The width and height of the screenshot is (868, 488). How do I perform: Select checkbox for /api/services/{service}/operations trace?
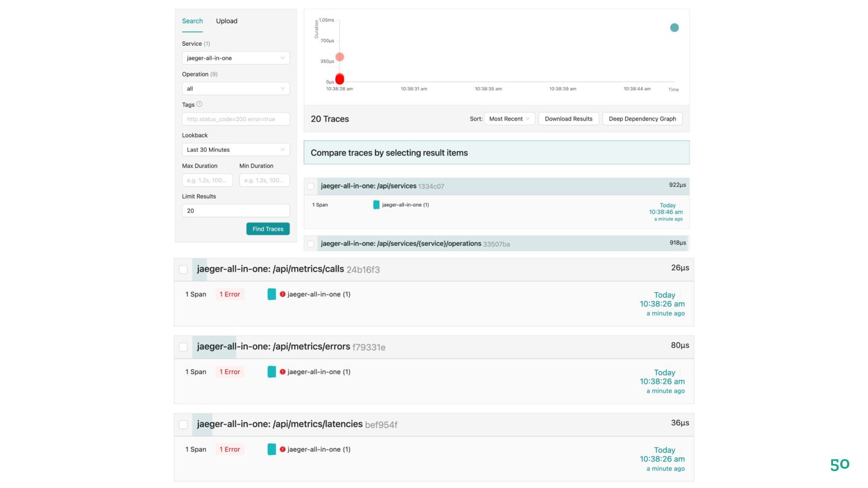tap(311, 244)
